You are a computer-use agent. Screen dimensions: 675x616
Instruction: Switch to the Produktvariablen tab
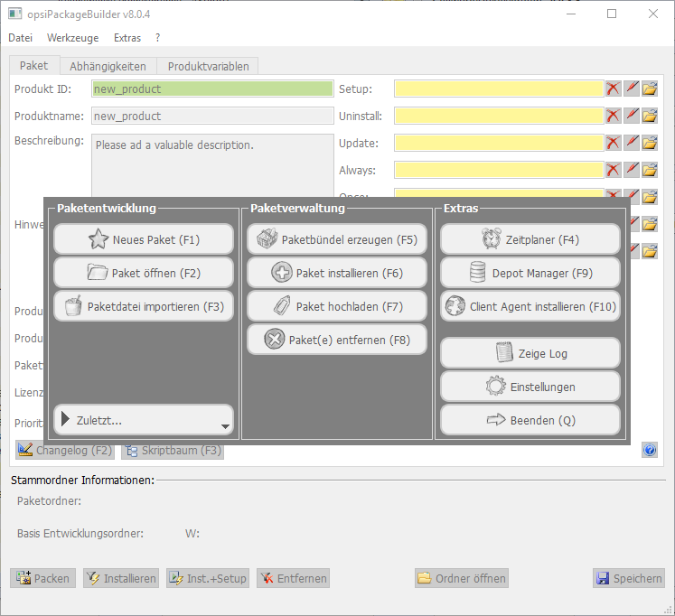pos(209,66)
